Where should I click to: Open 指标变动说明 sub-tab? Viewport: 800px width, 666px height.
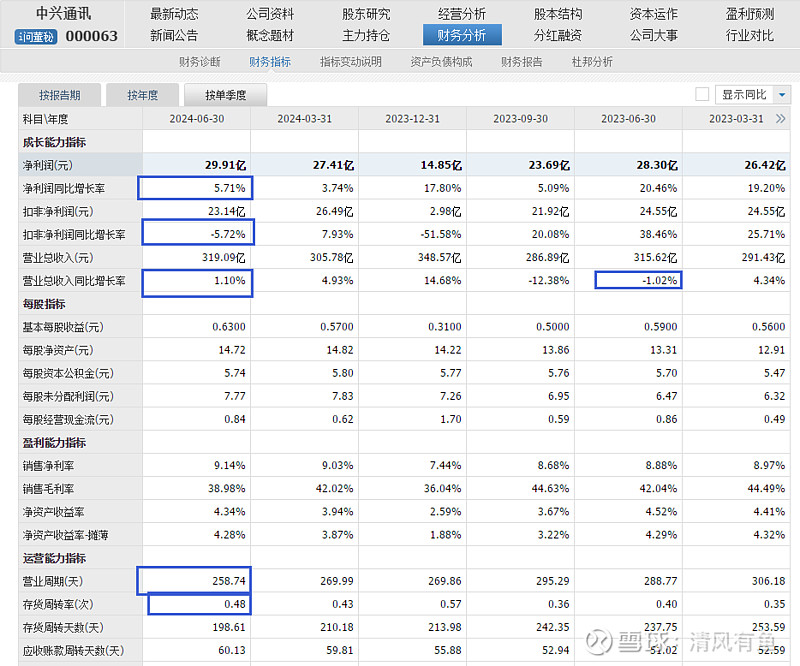point(351,62)
